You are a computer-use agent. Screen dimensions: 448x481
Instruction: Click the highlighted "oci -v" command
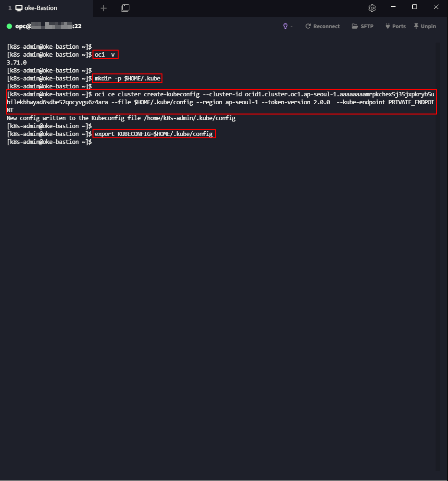click(x=106, y=55)
